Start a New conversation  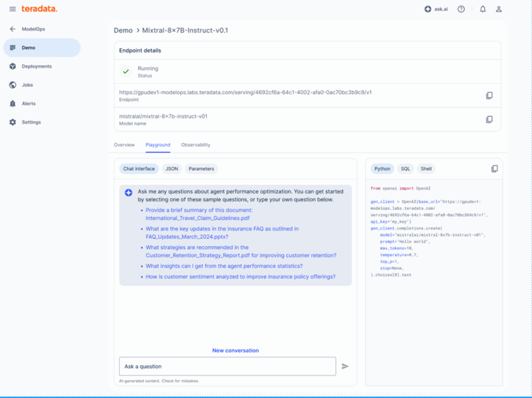235,350
